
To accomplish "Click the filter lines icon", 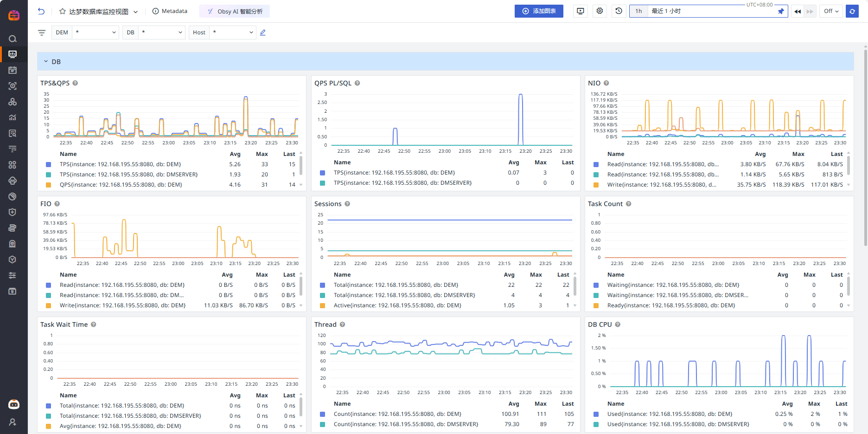I will click(x=42, y=32).
